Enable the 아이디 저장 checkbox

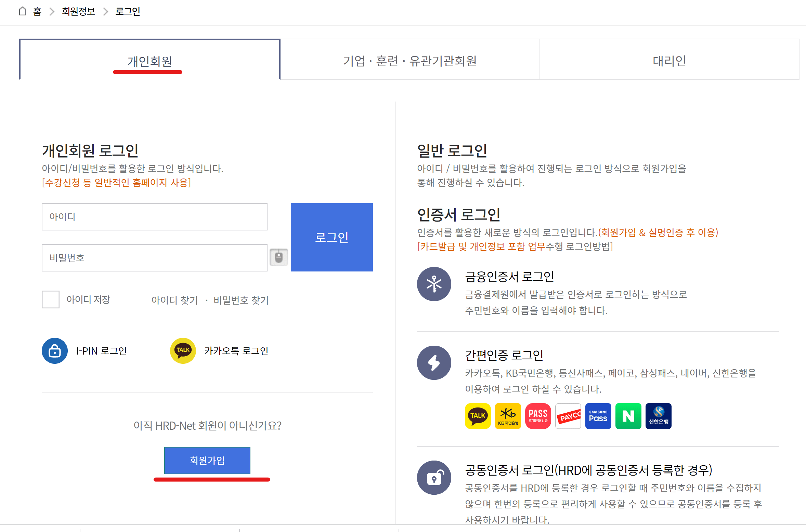(x=50, y=300)
